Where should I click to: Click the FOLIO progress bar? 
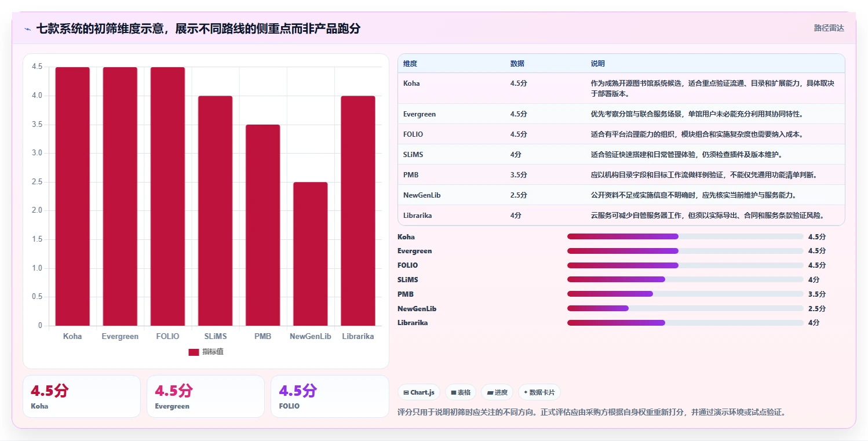(685, 265)
